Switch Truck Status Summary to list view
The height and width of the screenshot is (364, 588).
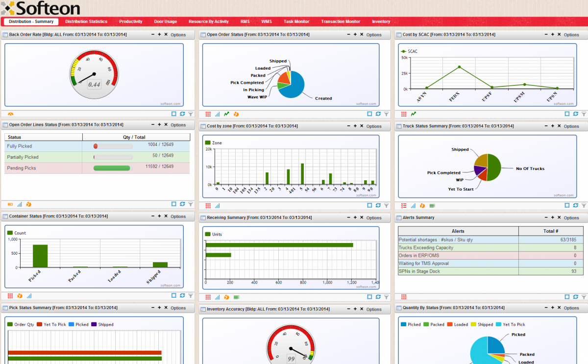(403, 206)
